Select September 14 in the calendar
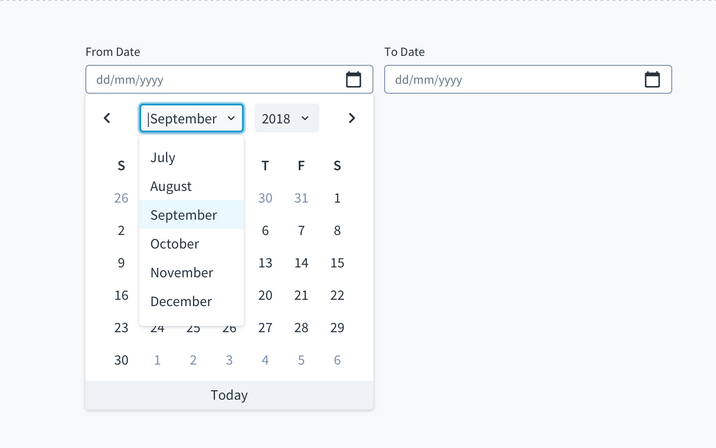Screen dimensions: 716x448 pos(301,263)
